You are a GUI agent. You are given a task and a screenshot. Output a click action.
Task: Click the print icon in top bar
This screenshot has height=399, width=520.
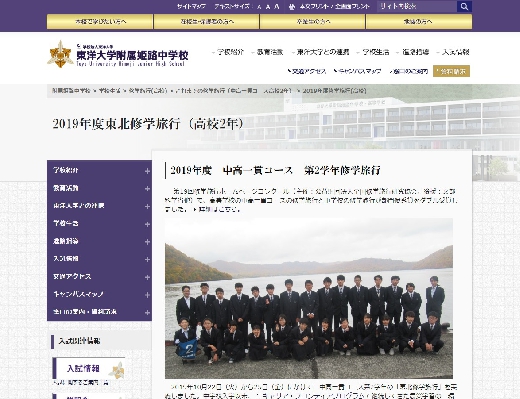coord(292,6)
